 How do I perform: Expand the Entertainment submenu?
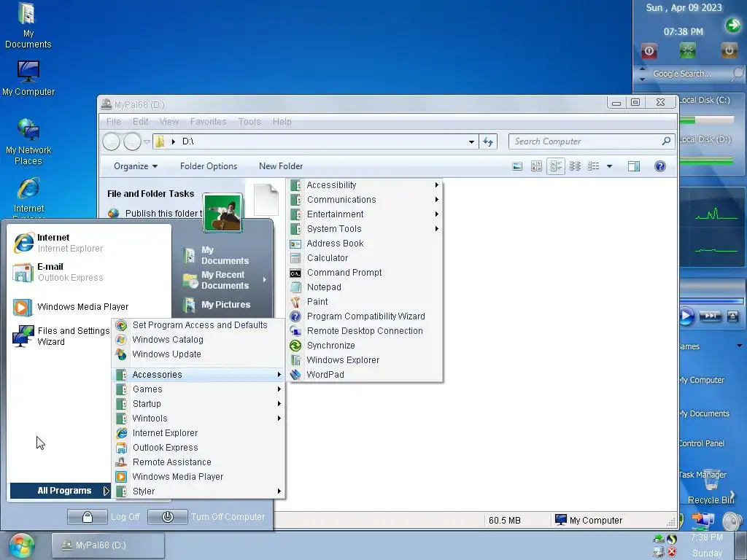(365, 214)
